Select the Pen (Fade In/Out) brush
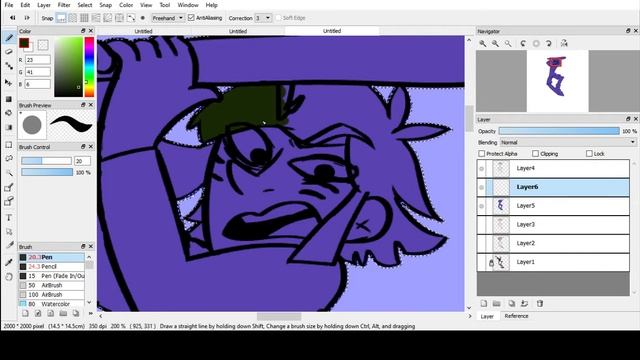The image size is (640, 360). pos(51,276)
